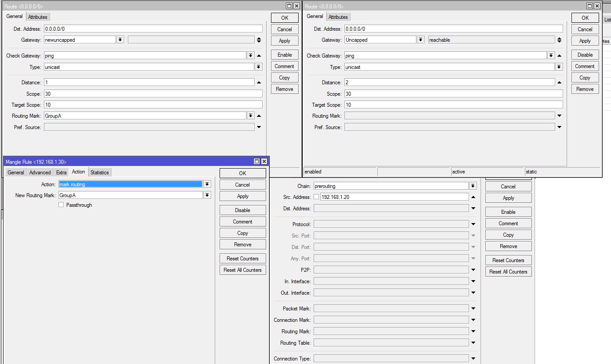This screenshot has width=611, height=364.
Task: Click Reset Counters in Mangle Rule 192.168.1.30
Action: (x=242, y=259)
